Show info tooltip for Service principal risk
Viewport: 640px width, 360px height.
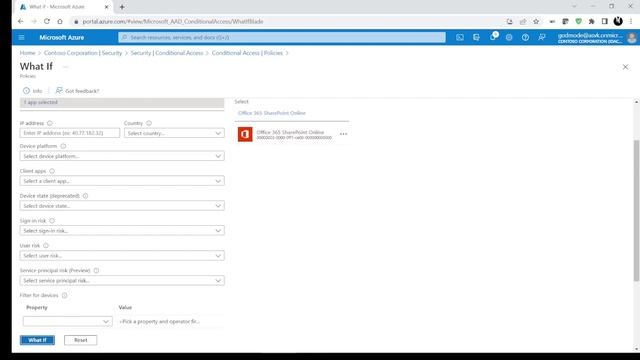point(96,271)
